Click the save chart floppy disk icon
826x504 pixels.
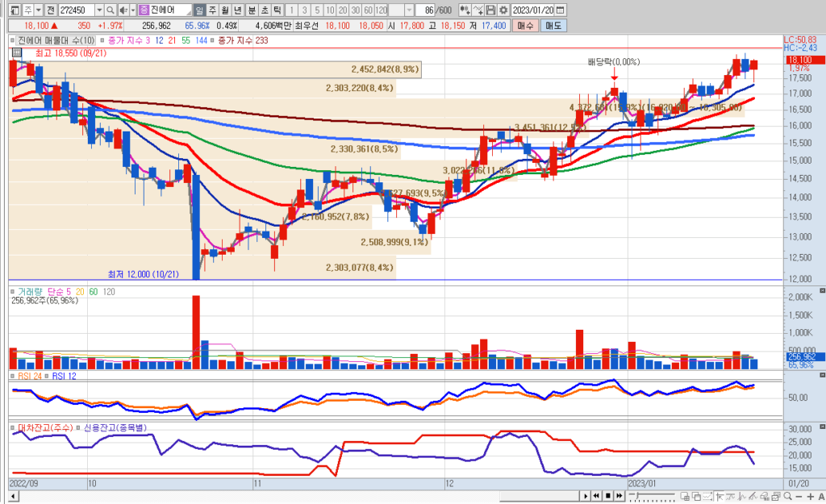tap(490, 10)
